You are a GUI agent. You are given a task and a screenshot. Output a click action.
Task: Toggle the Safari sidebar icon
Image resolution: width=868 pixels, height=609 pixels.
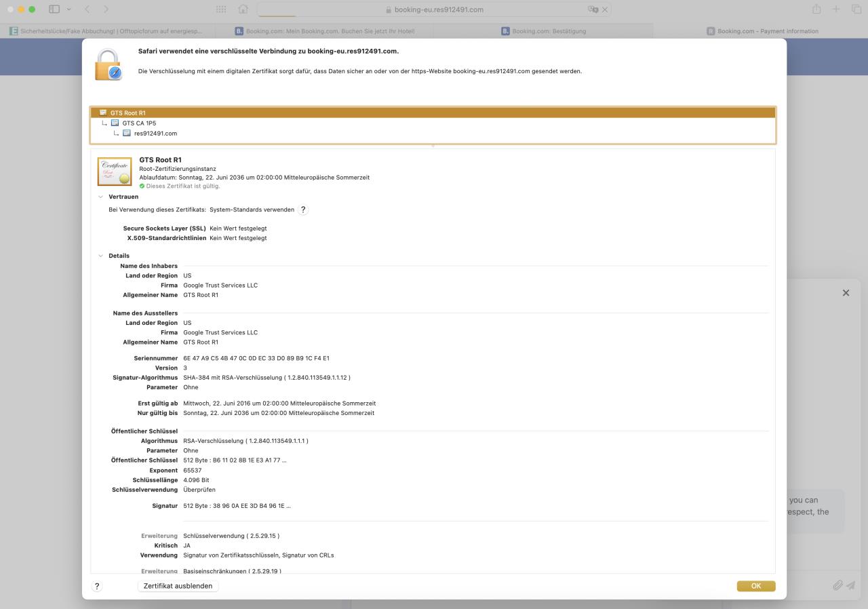[x=54, y=9]
